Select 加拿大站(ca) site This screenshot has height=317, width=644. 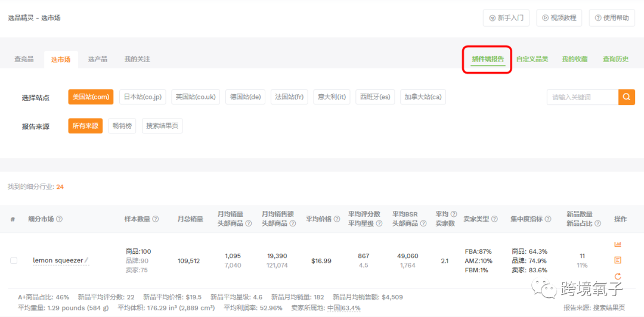click(423, 97)
